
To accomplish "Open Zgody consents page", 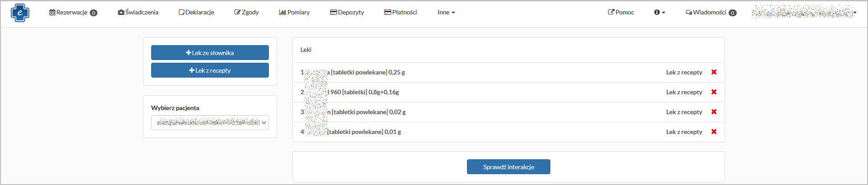I will pyautogui.click(x=246, y=13).
